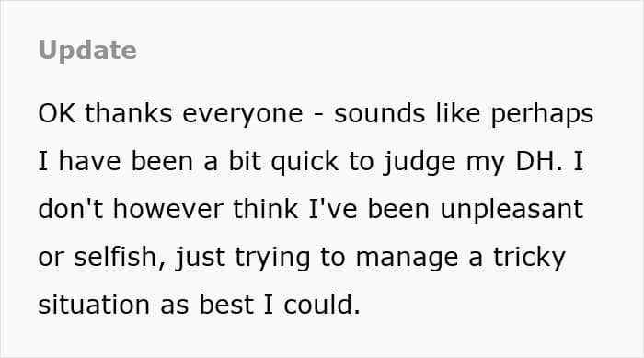The height and width of the screenshot is (358, 644).
Task: Click the word "however" in third line
Action: click(x=167, y=209)
